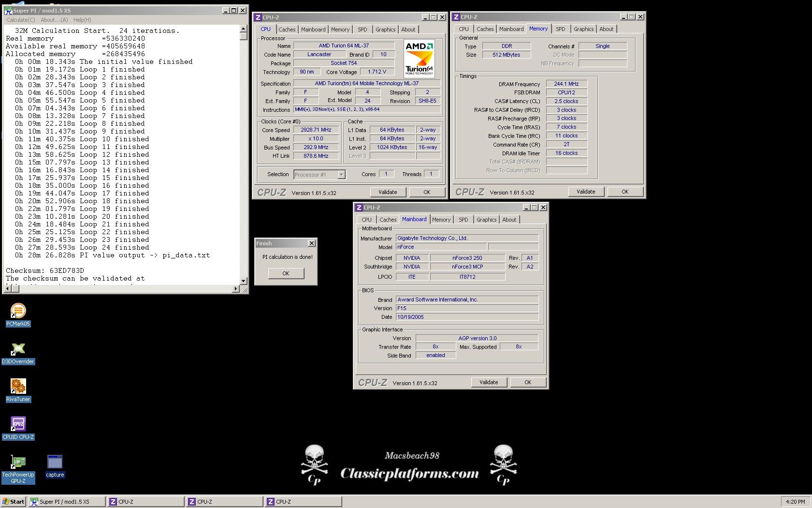The width and height of the screenshot is (812, 508).
Task: Select SPD tab in Memory window
Action: click(x=560, y=29)
